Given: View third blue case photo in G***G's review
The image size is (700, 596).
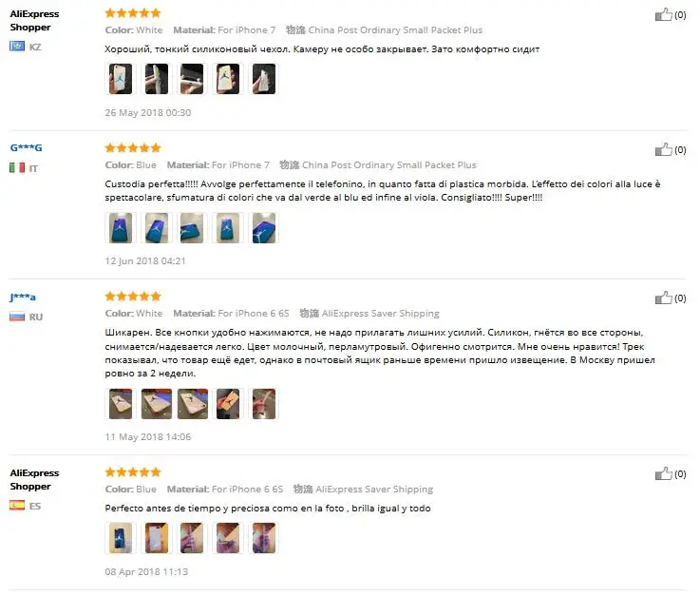Looking at the screenshot, I should click(192, 228).
